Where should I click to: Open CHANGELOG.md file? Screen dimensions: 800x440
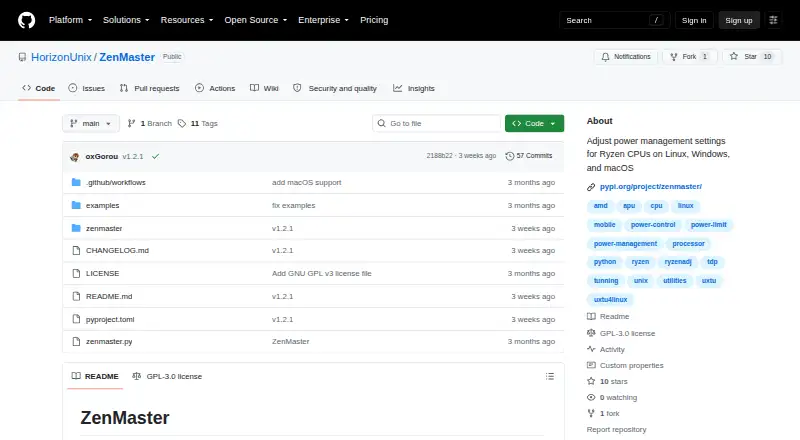(117, 251)
